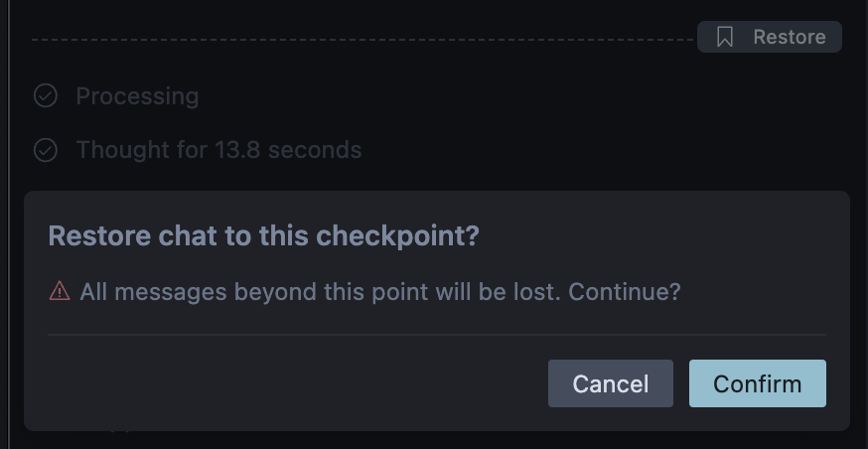868x449 pixels.
Task: Expand the Processing step
Action: coord(137,96)
